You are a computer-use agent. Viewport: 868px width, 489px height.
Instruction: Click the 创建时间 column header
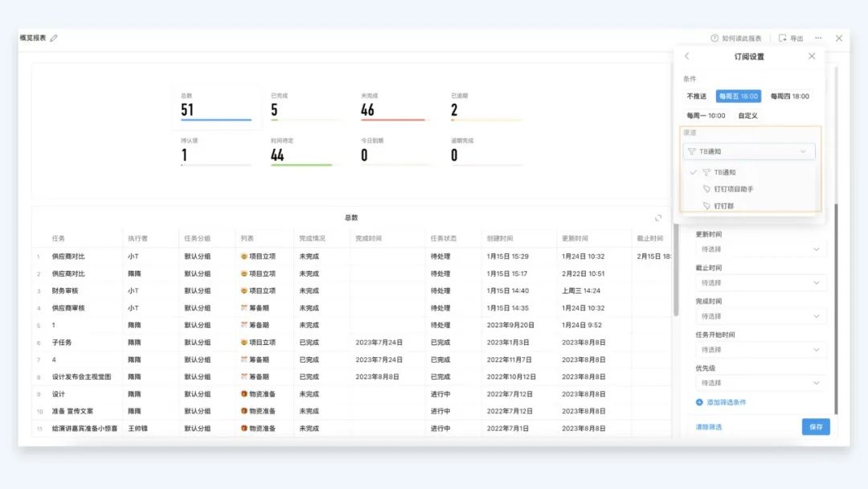point(500,239)
